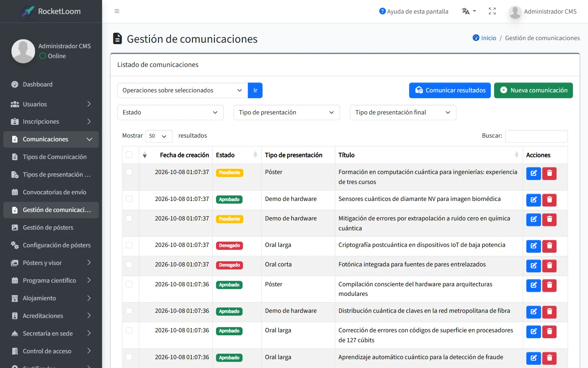Open Gestión de pósters sidebar item
This screenshot has width=588, height=368.
(51, 227)
